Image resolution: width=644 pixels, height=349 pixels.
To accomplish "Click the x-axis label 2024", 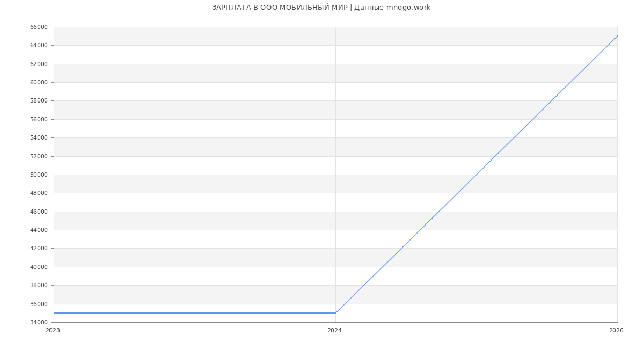I will [x=334, y=331].
